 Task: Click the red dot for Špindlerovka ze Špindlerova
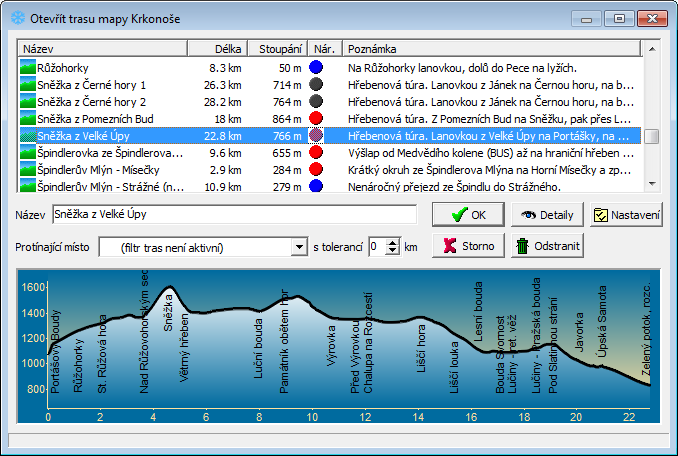pyautogui.click(x=316, y=153)
